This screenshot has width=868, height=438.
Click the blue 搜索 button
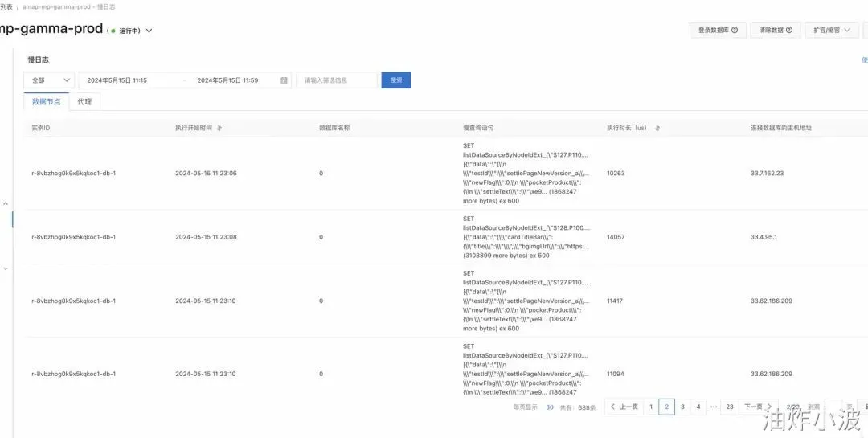(x=396, y=80)
